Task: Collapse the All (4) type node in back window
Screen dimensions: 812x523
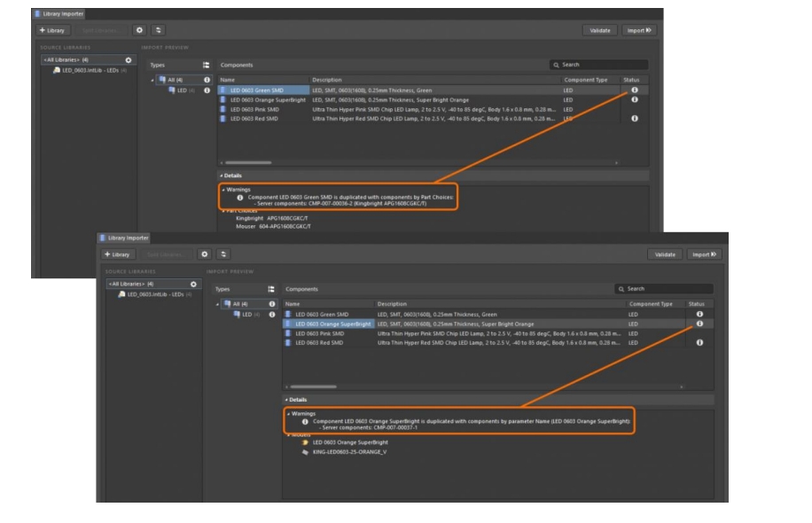Action: click(152, 81)
